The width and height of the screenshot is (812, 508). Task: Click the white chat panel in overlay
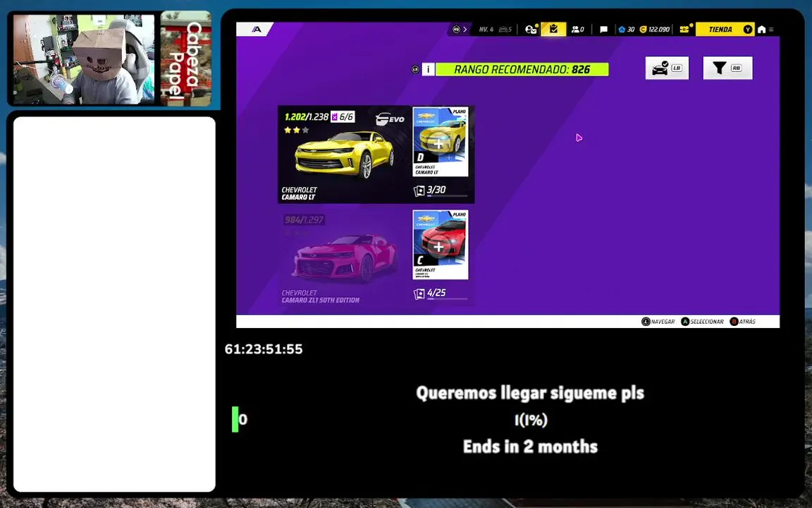click(x=114, y=304)
